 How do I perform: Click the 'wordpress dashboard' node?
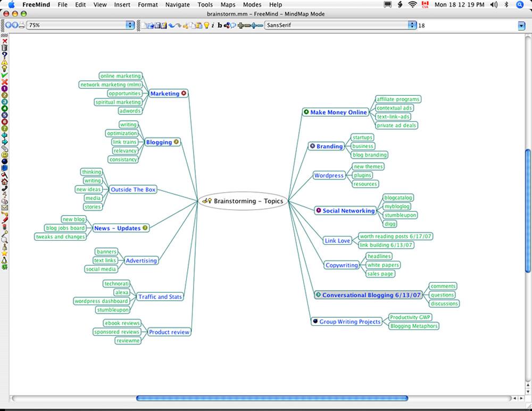(x=101, y=301)
